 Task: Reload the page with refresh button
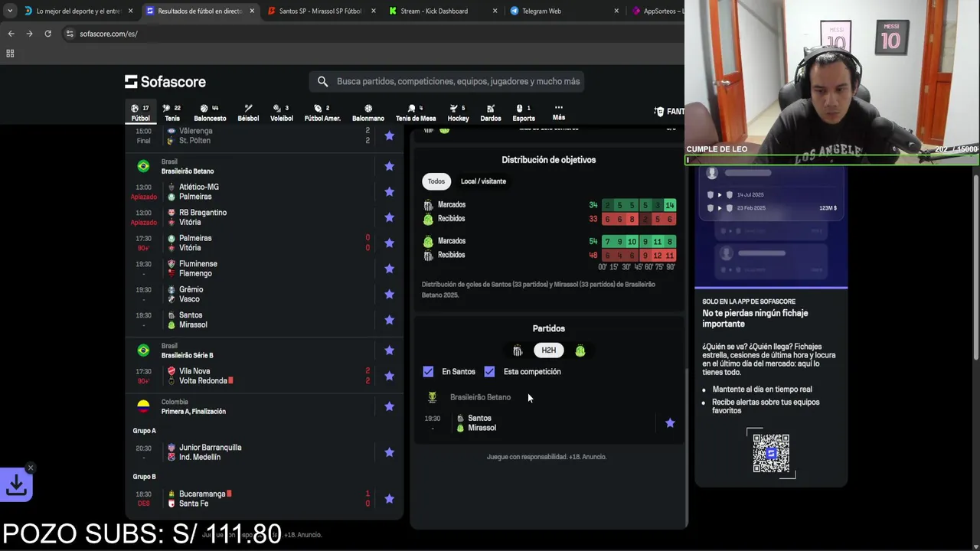[47, 34]
